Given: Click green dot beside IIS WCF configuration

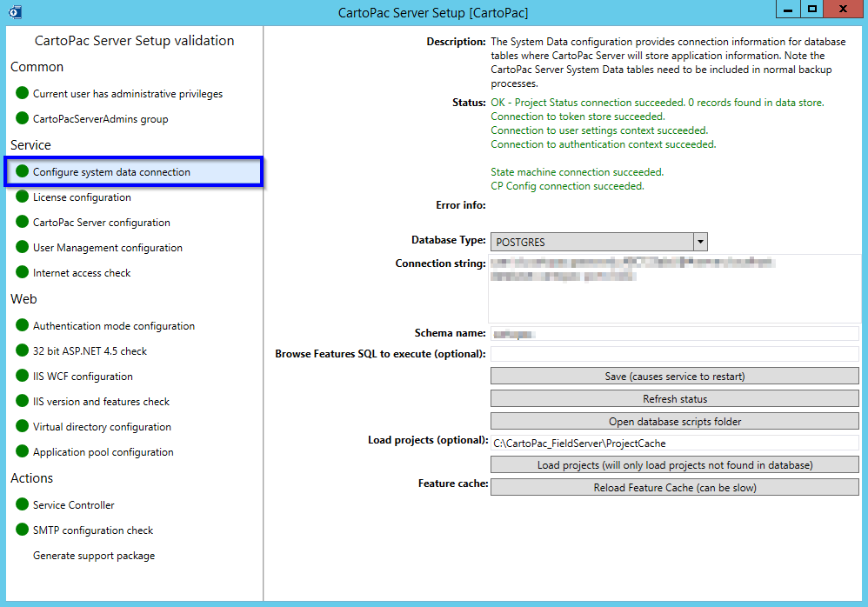Looking at the screenshot, I should point(22,375).
